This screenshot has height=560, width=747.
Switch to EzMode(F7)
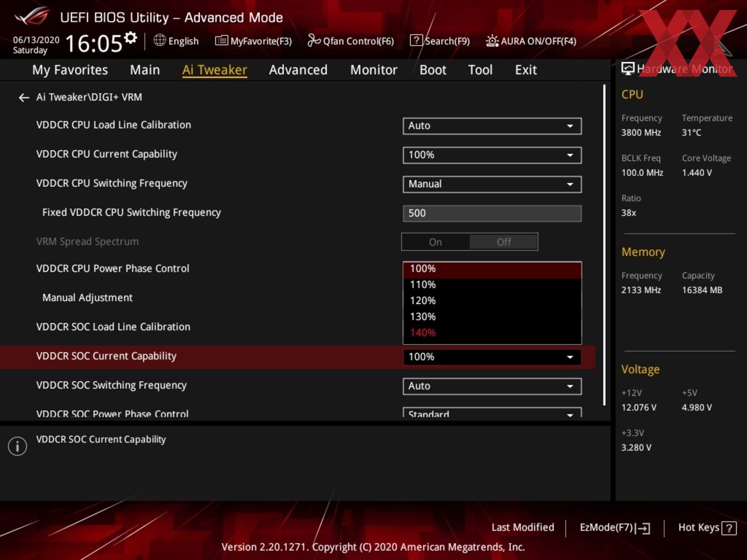(615, 528)
